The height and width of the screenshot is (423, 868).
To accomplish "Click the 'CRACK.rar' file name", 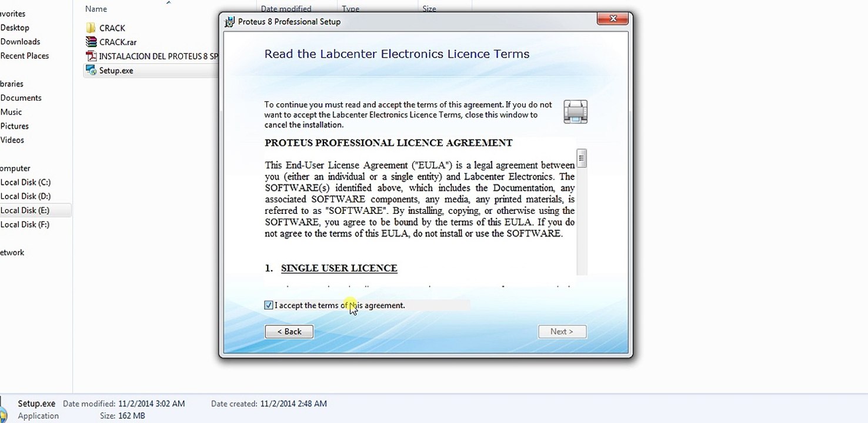I will tap(118, 42).
